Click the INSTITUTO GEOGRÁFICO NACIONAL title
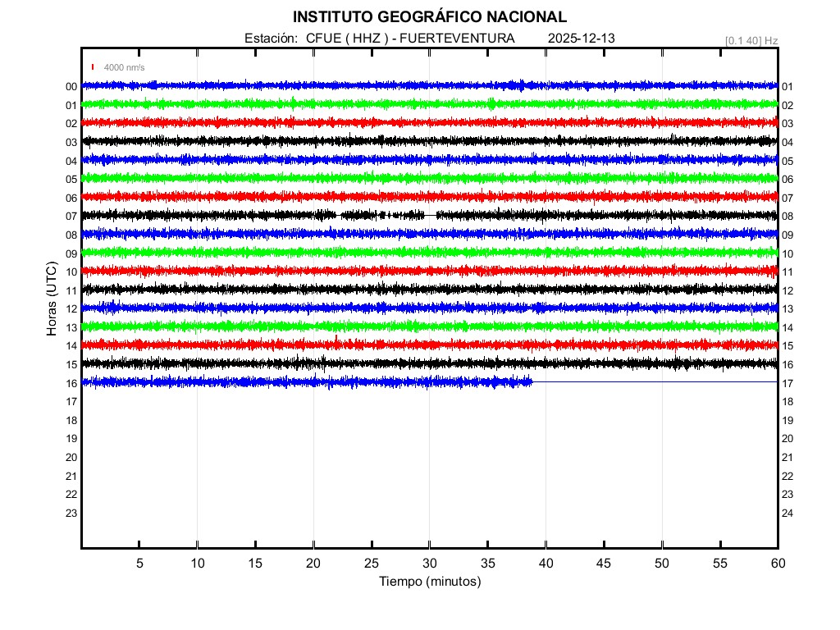The height and width of the screenshot is (630, 840). pyautogui.click(x=429, y=17)
